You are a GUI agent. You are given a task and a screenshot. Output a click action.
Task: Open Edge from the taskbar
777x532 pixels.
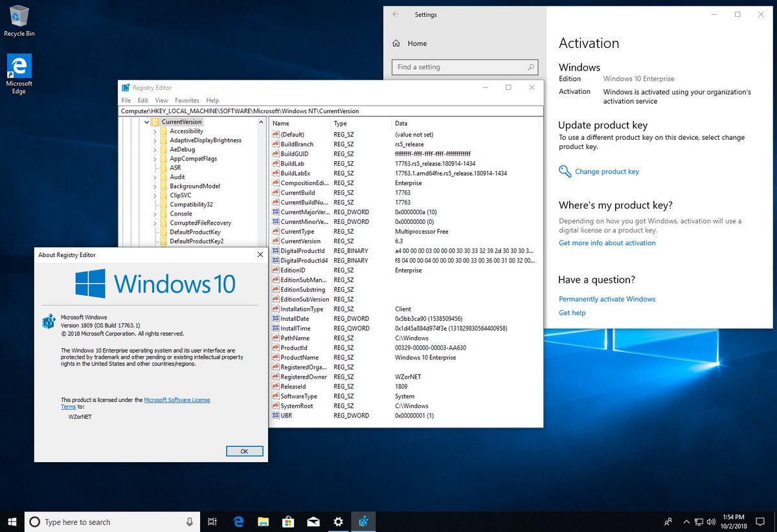238,522
